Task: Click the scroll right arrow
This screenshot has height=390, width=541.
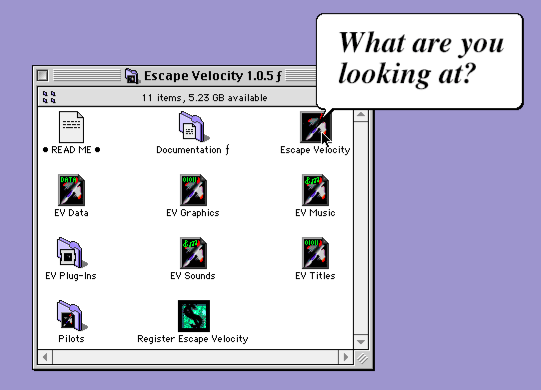Action: (346, 357)
